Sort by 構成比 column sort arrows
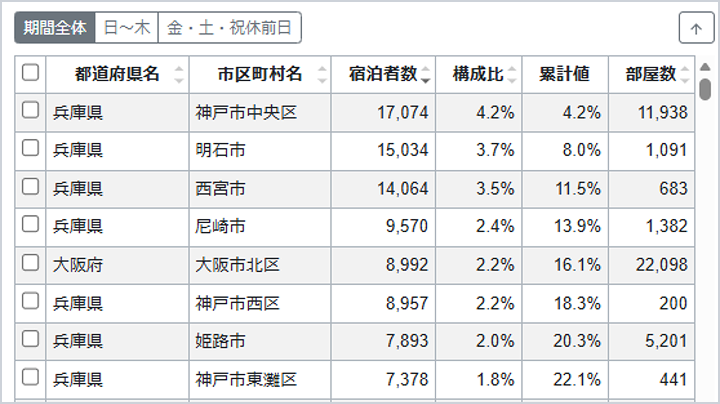 pos(512,75)
